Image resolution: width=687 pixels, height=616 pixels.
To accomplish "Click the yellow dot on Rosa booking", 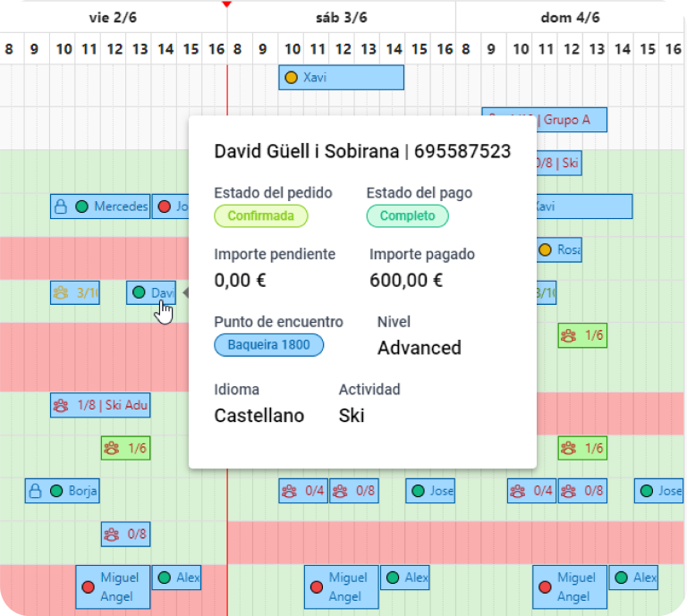I will click(545, 250).
